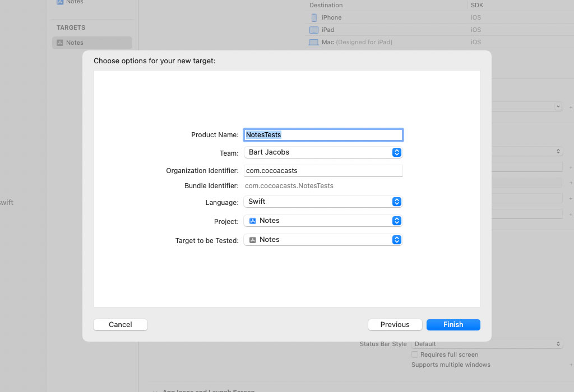The height and width of the screenshot is (392, 574).
Task: Select the iPhone destination row
Action: click(387, 18)
